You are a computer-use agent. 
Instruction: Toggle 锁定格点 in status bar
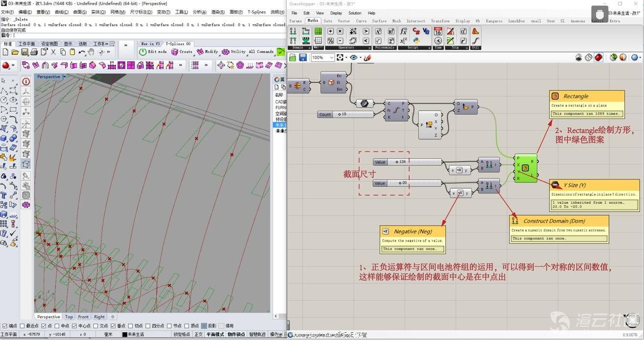[182, 335]
